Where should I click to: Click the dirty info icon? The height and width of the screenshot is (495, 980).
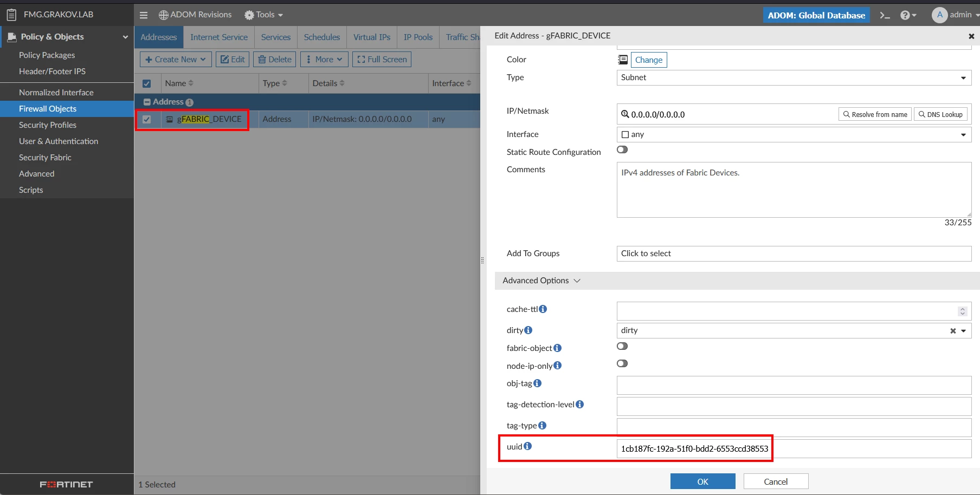pos(528,330)
